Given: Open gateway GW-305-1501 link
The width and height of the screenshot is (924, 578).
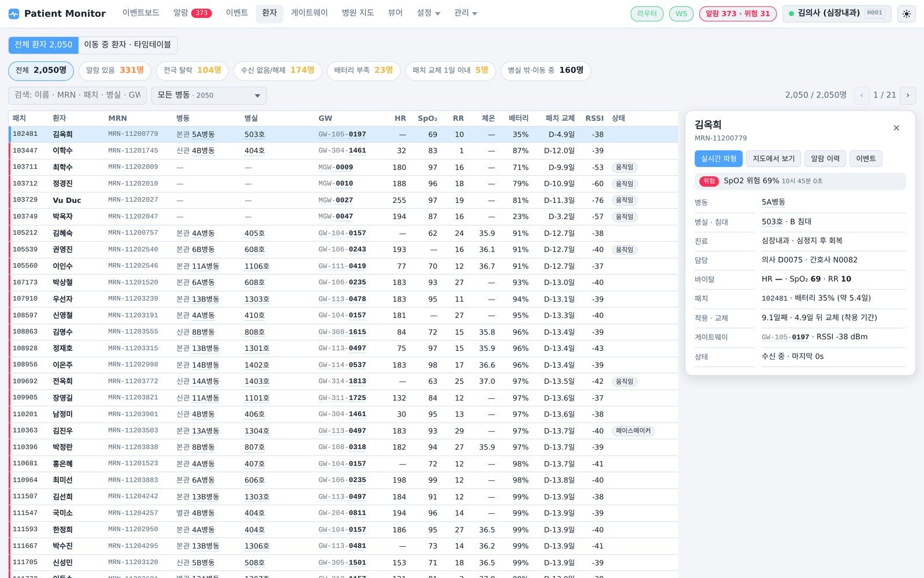Looking at the screenshot, I should 342,562.
